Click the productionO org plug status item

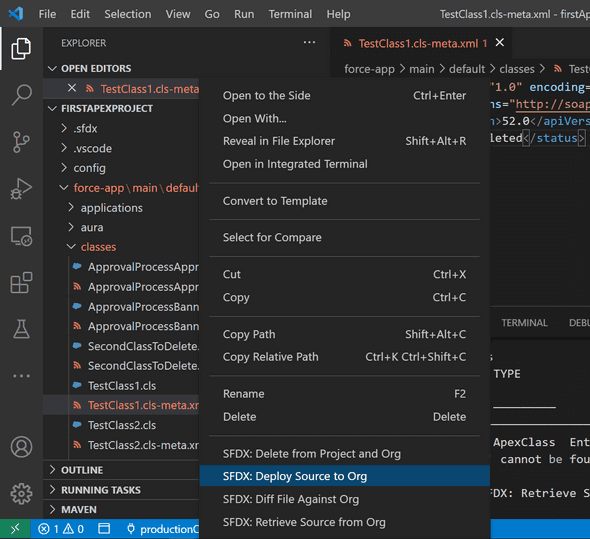pos(162,529)
